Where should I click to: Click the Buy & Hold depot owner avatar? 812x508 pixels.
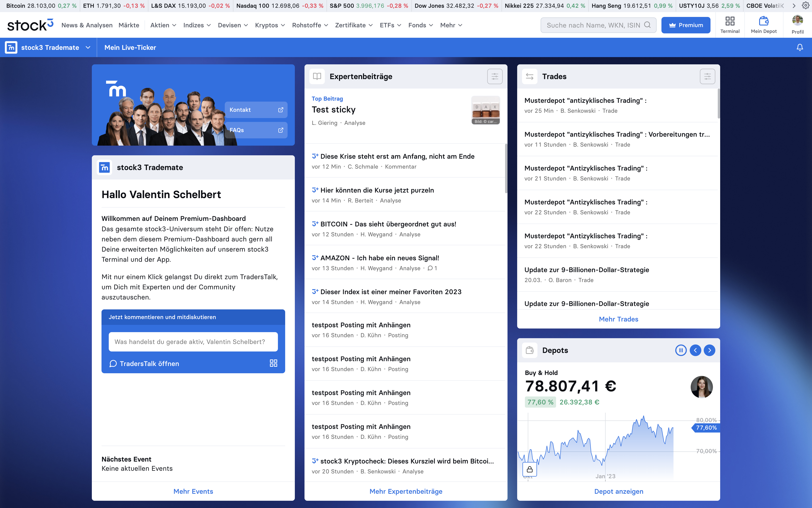(701, 387)
